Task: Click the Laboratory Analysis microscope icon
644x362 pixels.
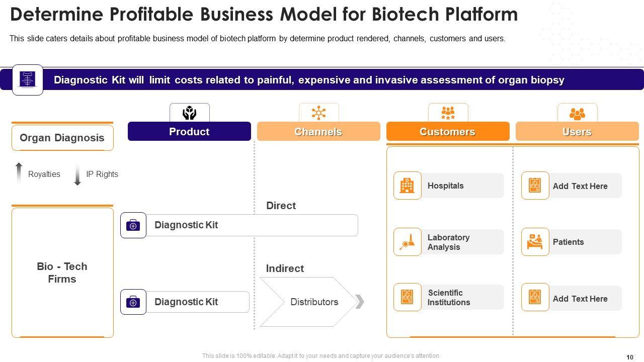Action: 407,242
